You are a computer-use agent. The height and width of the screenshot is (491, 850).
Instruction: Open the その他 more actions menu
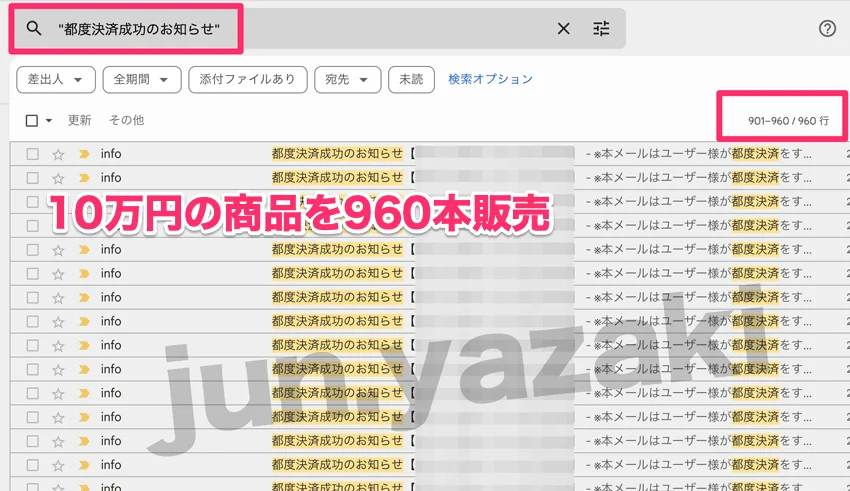pyautogui.click(x=126, y=120)
